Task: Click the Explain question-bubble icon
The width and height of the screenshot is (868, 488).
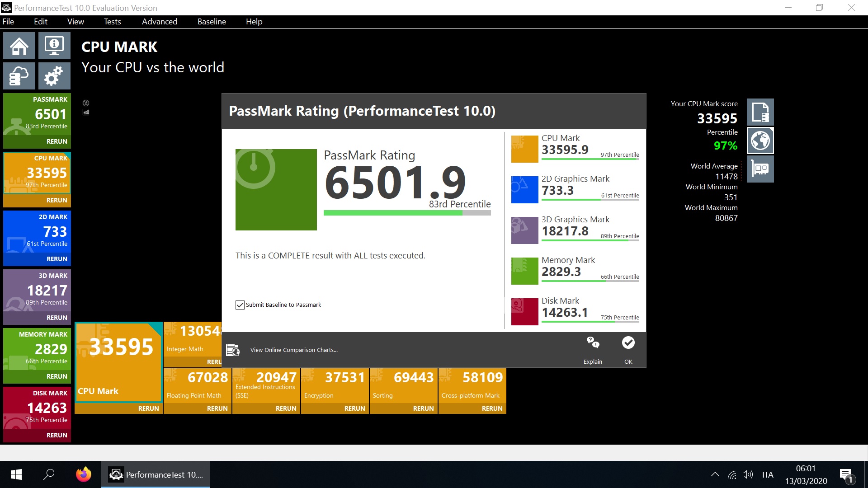Action: click(x=593, y=343)
